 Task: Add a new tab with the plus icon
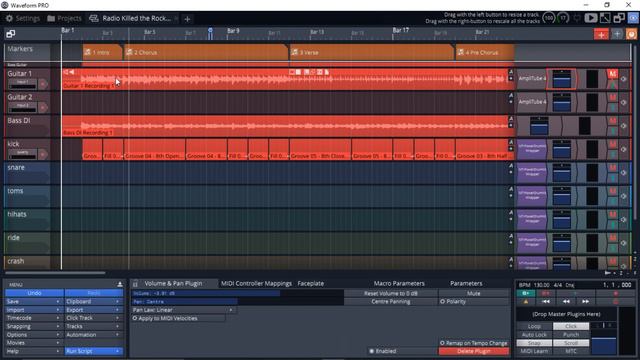coord(187,19)
